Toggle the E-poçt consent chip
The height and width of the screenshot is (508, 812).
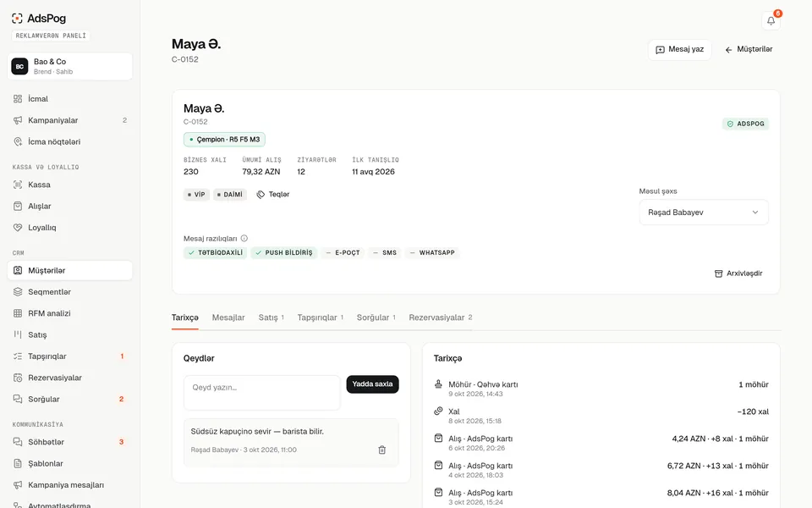click(x=343, y=252)
